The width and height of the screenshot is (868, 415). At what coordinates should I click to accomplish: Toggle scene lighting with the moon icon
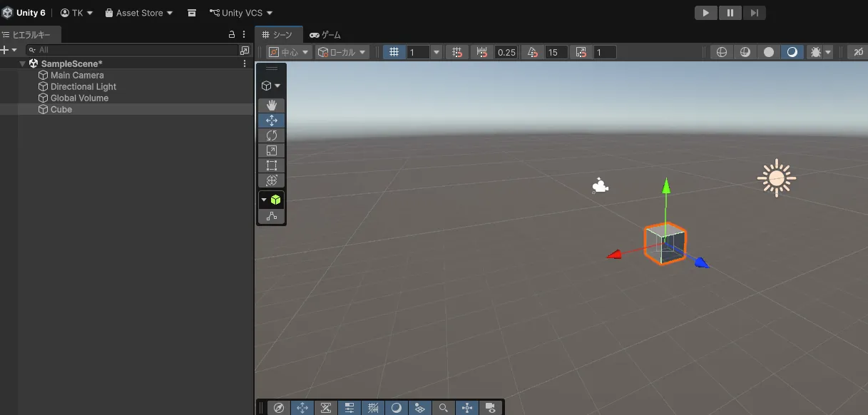pos(792,52)
